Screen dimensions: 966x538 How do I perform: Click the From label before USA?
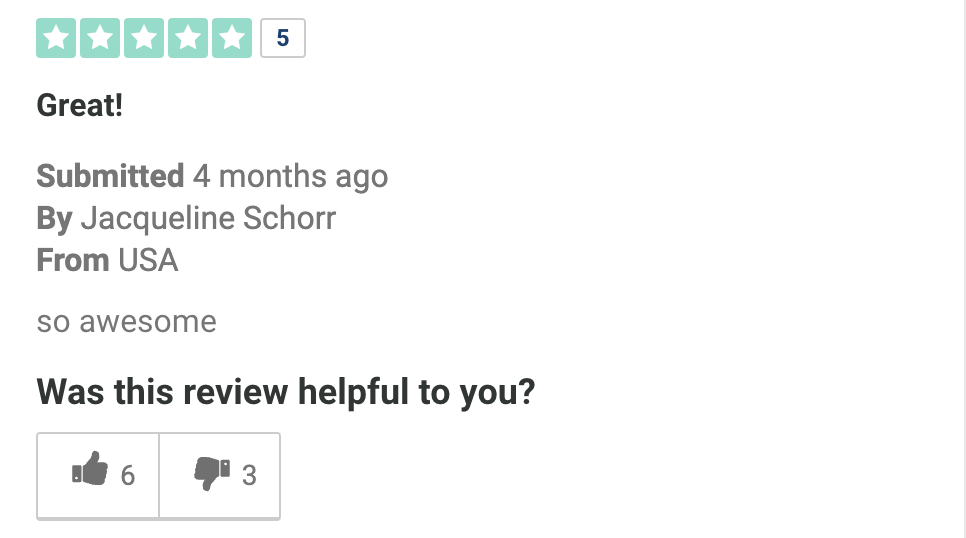(73, 260)
